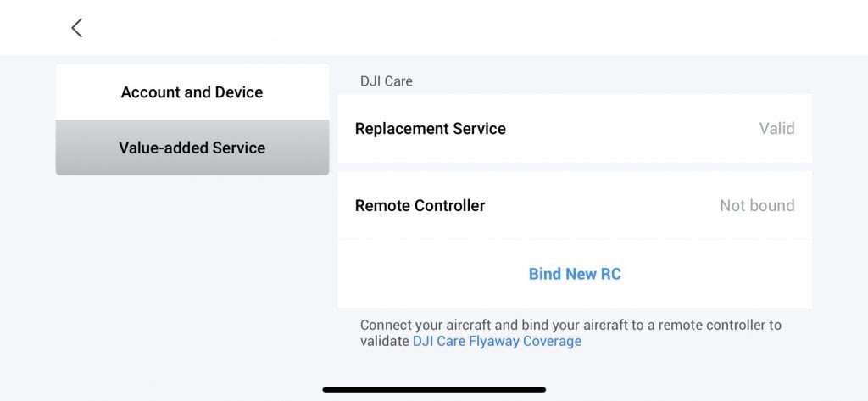Screen dimensions: 868x401
Task: Click the 'Connect your aircraft' description text
Action: point(570,325)
